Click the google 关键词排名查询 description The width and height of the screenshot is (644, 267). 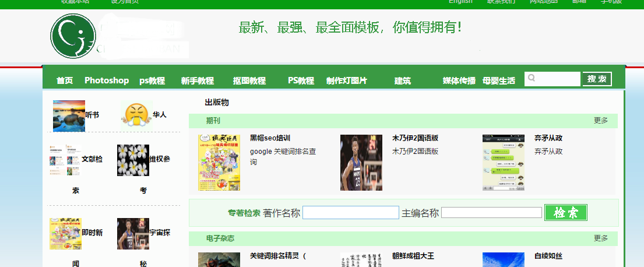point(283,156)
